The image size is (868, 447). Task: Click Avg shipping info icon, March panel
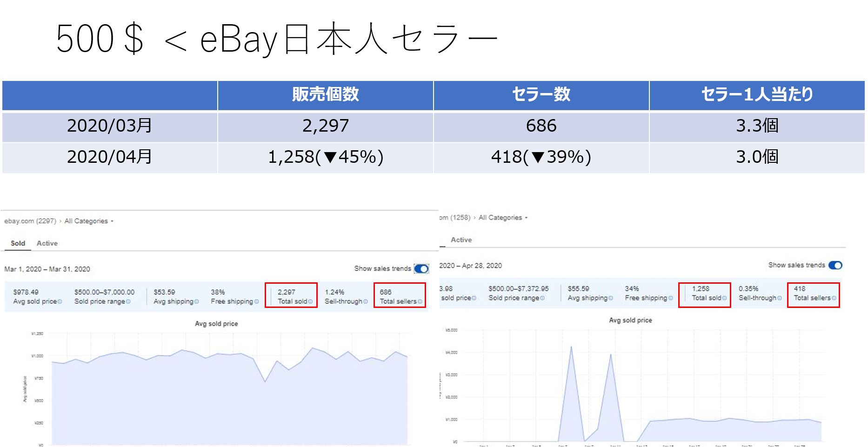[196, 301]
